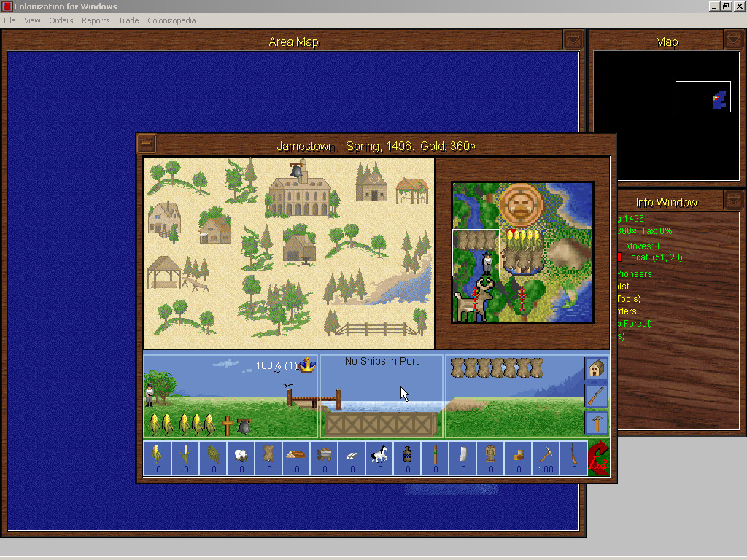Select the Ore cart cargo slot
This screenshot has height=560, width=747.
[324, 459]
